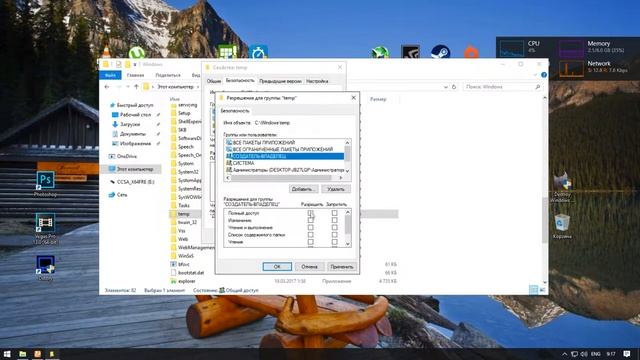The image size is (640, 360).
Task: Click Explorer up-folder arrow
Action: pyautogui.click(x=136, y=87)
